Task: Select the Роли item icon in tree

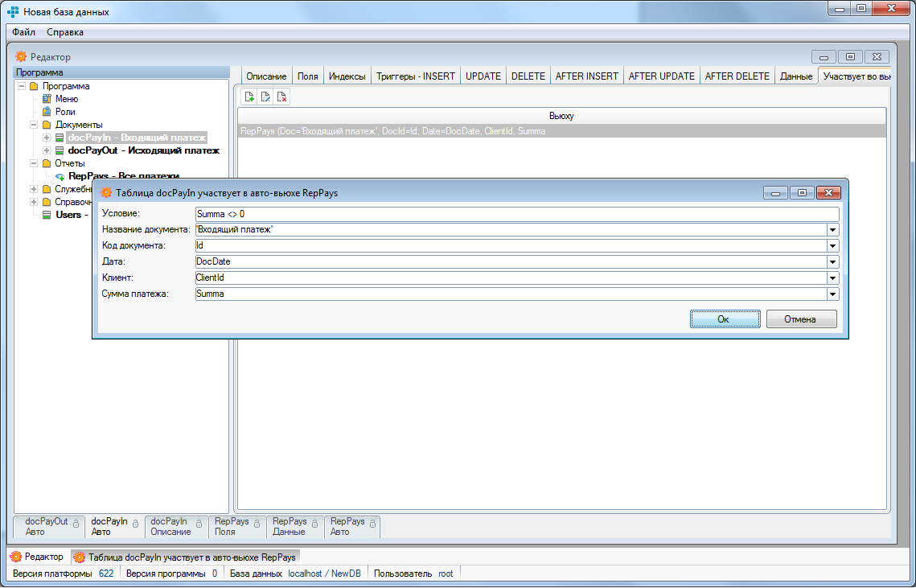Action: (x=47, y=112)
